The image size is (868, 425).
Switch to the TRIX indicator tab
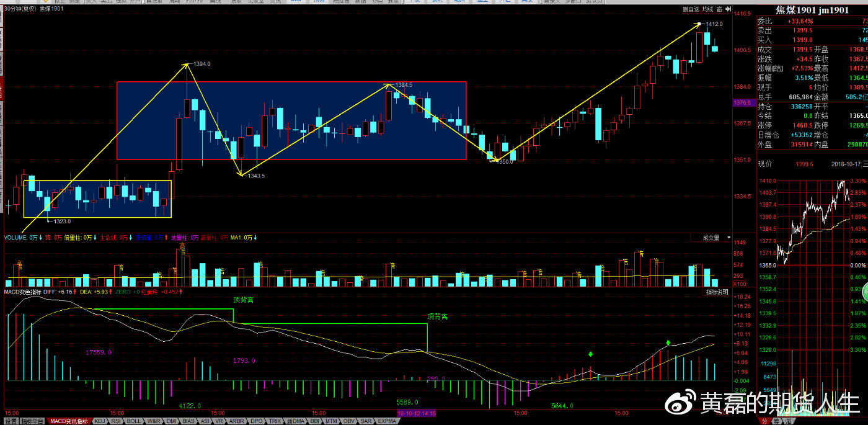(275, 421)
